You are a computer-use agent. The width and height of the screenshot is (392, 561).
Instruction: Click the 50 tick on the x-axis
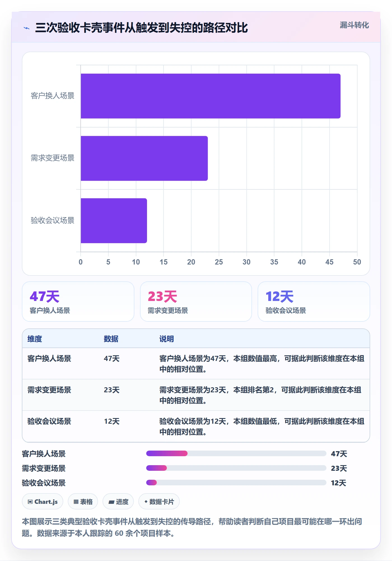point(357,262)
